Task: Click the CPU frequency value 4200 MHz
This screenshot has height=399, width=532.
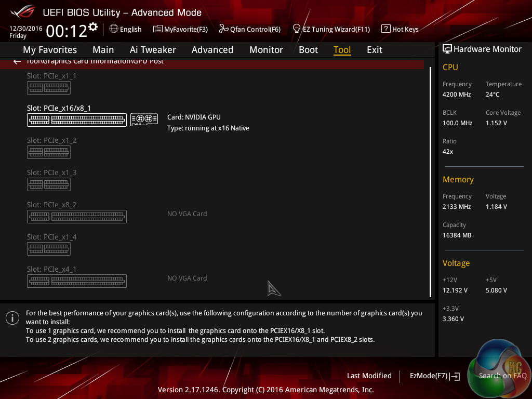Action: tap(457, 95)
